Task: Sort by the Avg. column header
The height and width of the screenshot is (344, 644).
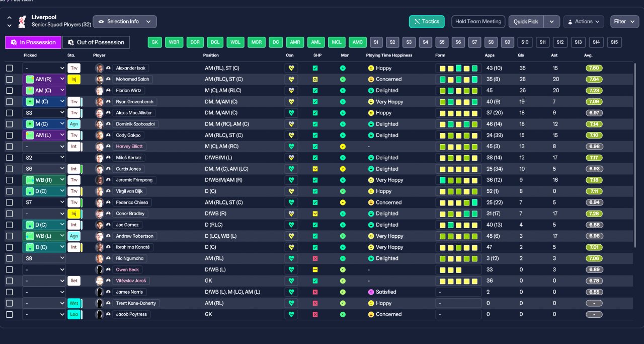Action: click(x=588, y=55)
